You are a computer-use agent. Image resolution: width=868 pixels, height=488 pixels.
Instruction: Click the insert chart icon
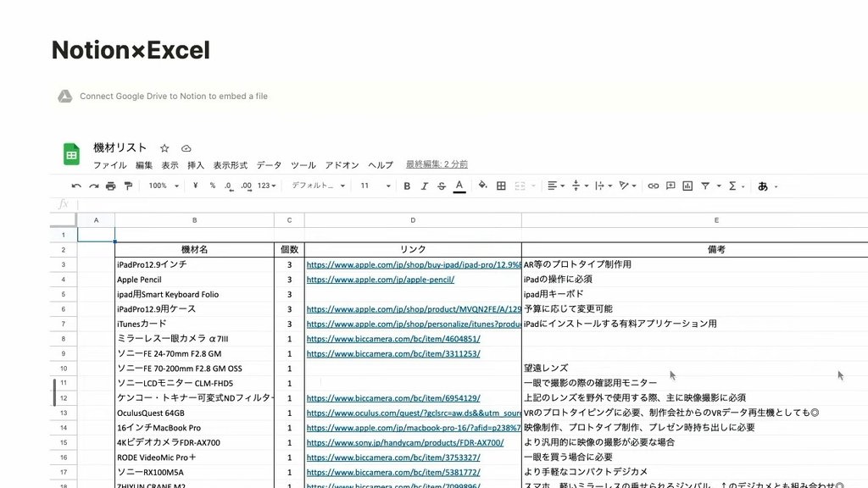click(x=687, y=186)
